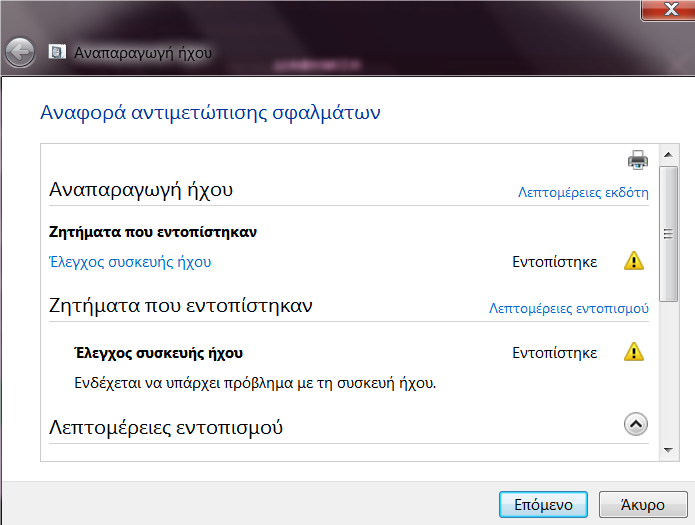695x525 pixels.
Task: Click the vertical scrollbar thumb
Action: click(668, 234)
